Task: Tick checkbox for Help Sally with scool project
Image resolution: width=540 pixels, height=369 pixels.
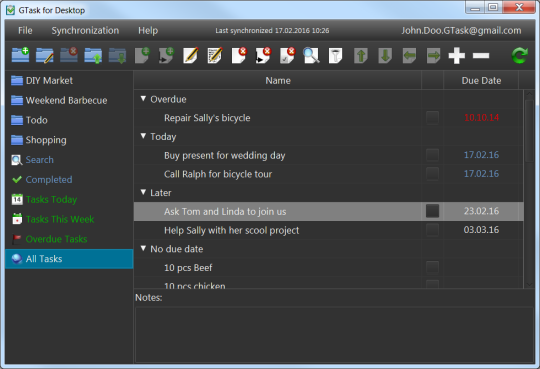Action: tap(432, 230)
